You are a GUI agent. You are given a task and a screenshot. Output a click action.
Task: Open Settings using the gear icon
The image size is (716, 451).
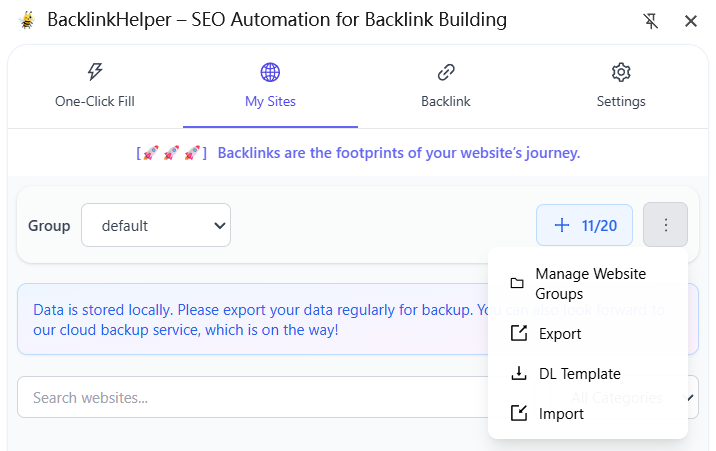click(621, 72)
